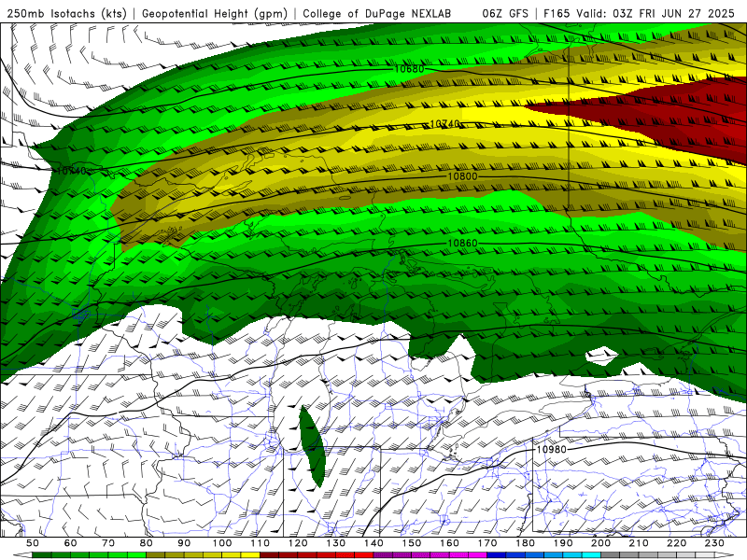The width and height of the screenshot is (747, 560).
Task: Click the 160 knot legend label
Action: (449, 543)
